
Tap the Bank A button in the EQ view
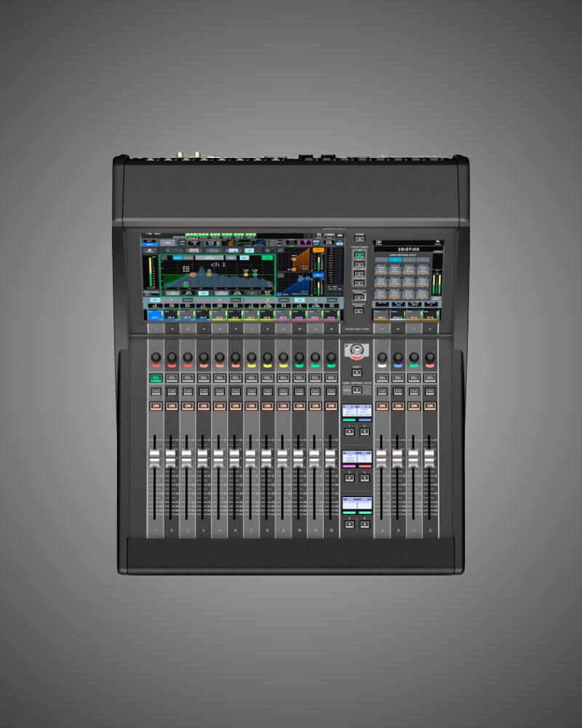pyautogui.click(x=178, y=257)
